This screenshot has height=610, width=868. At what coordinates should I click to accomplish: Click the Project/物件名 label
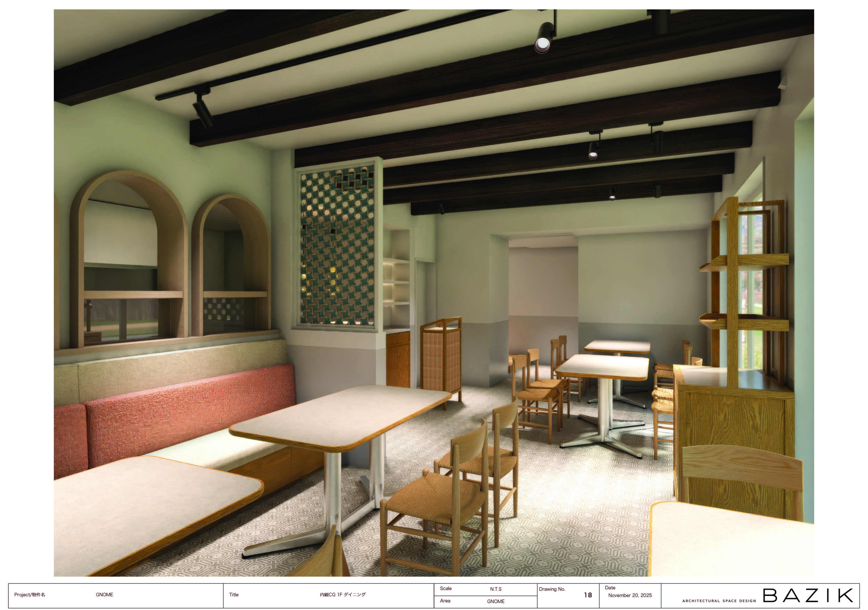(30, 595)
